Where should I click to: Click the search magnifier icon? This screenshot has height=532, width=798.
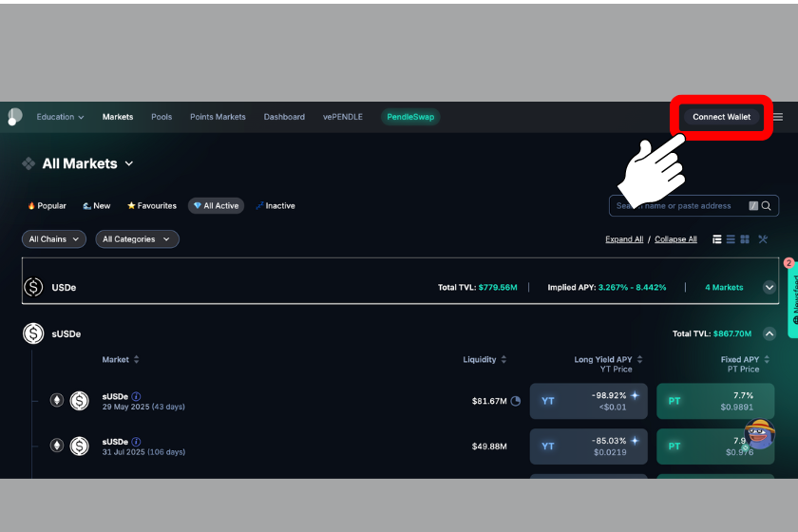point(766,205)
